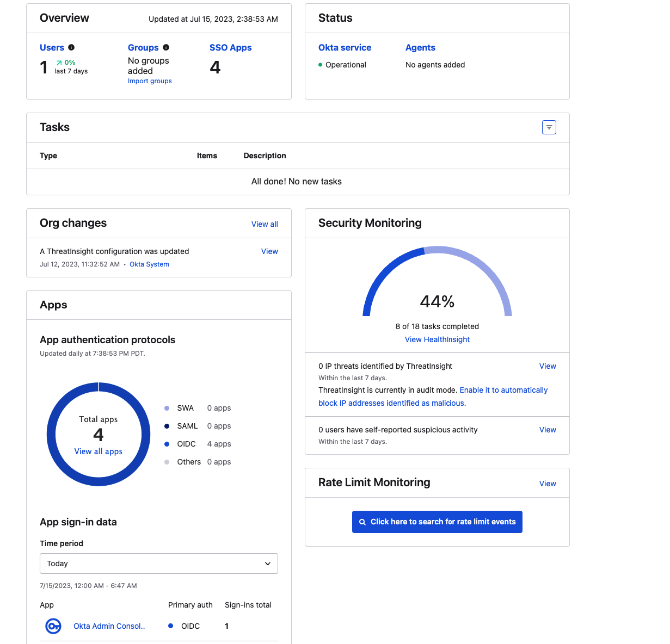Click the green Operational status dot
670x644 pixels.
coord(321,65)
